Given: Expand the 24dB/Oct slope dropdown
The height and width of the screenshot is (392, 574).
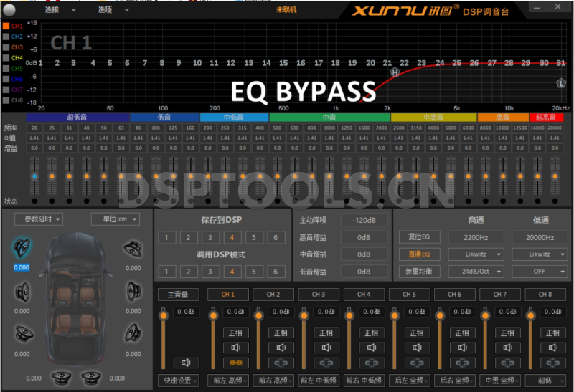Looking at the screenshot, I should click(476, 272).
